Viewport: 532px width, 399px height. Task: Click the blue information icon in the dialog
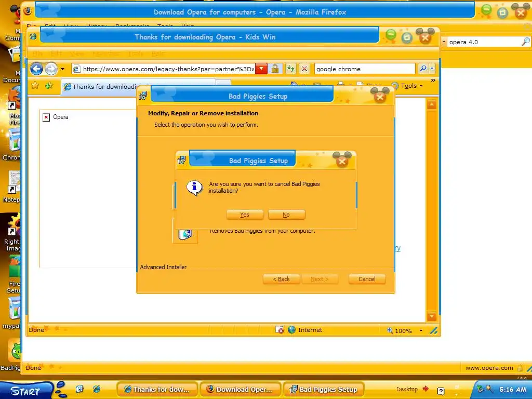(x=194, y=187)
